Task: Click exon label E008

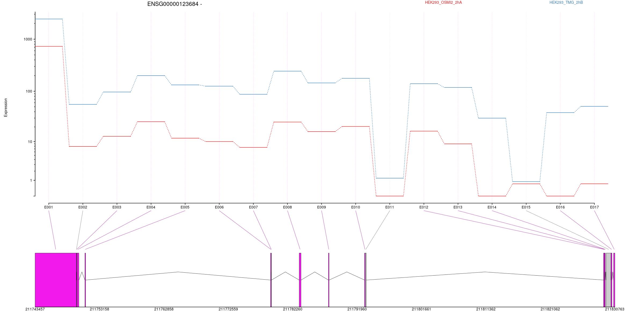Action: (x=287, y=207)
